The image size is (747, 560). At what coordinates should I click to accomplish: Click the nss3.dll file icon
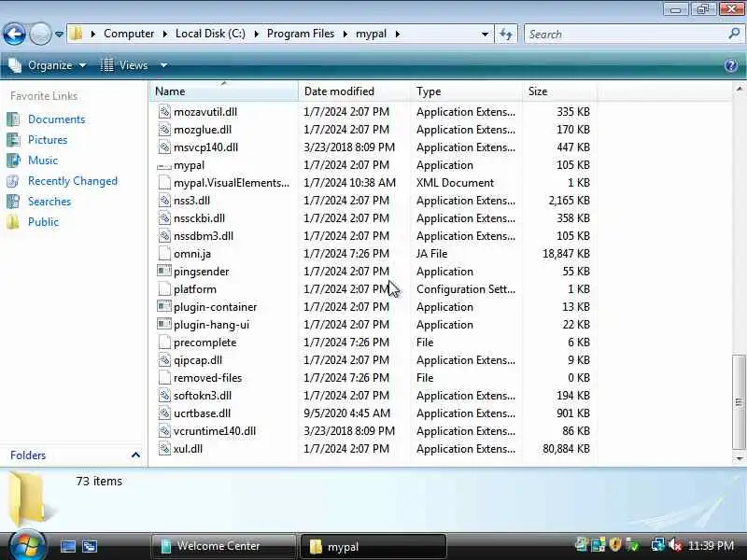(x=164, y=201)
